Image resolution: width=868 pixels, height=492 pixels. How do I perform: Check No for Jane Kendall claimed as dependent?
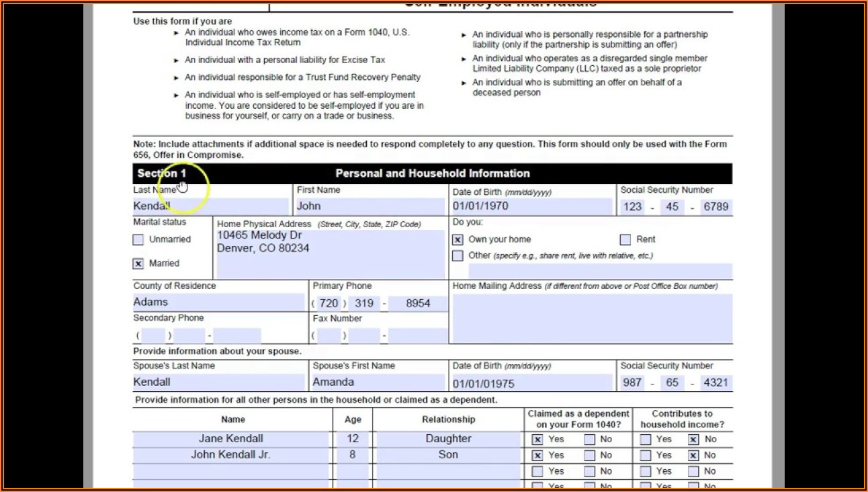[x=589, y=440]
